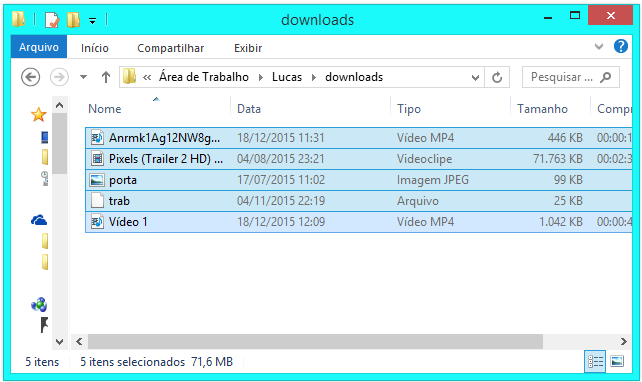Select the Vídeo 1 file name

128,222
